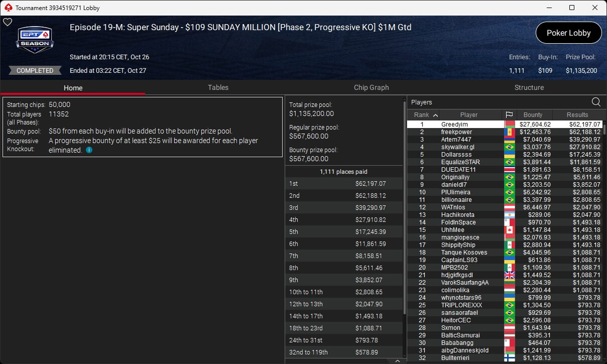
Task: Sort players by the Bounty column header
Action: tap(533, 114)
